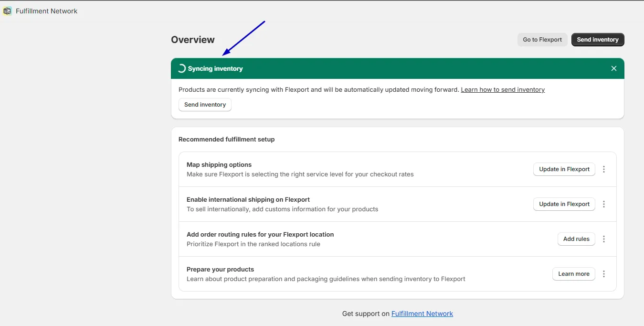
Task: Click 'Make sure Flexport is selecting' description
Action: (x=300, y=174)
